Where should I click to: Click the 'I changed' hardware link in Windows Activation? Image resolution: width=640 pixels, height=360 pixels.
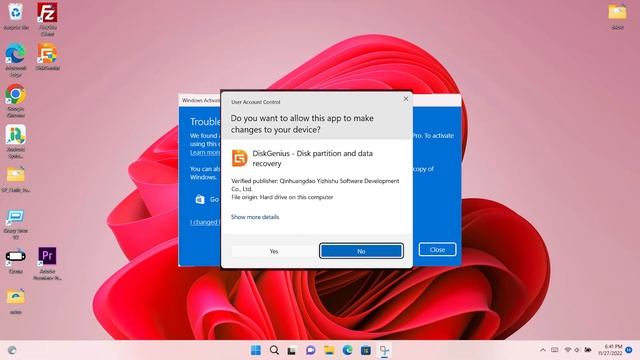coord(205,222)
